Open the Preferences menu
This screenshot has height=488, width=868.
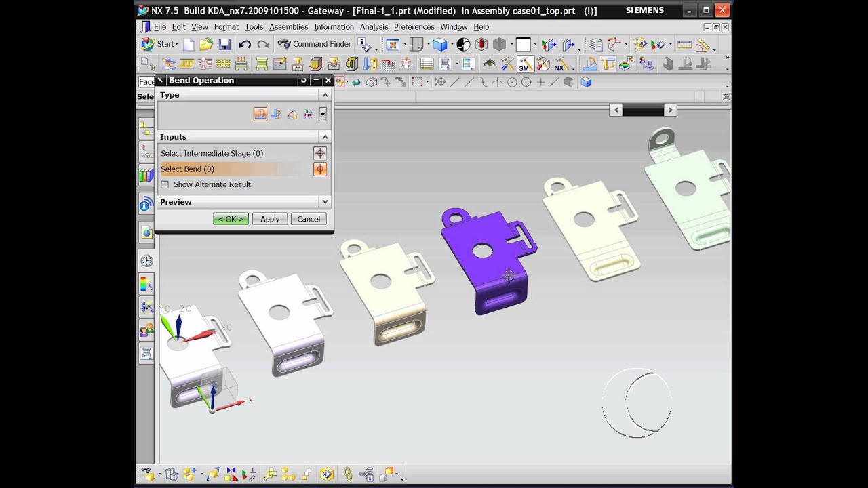click(x=414, y=27)
